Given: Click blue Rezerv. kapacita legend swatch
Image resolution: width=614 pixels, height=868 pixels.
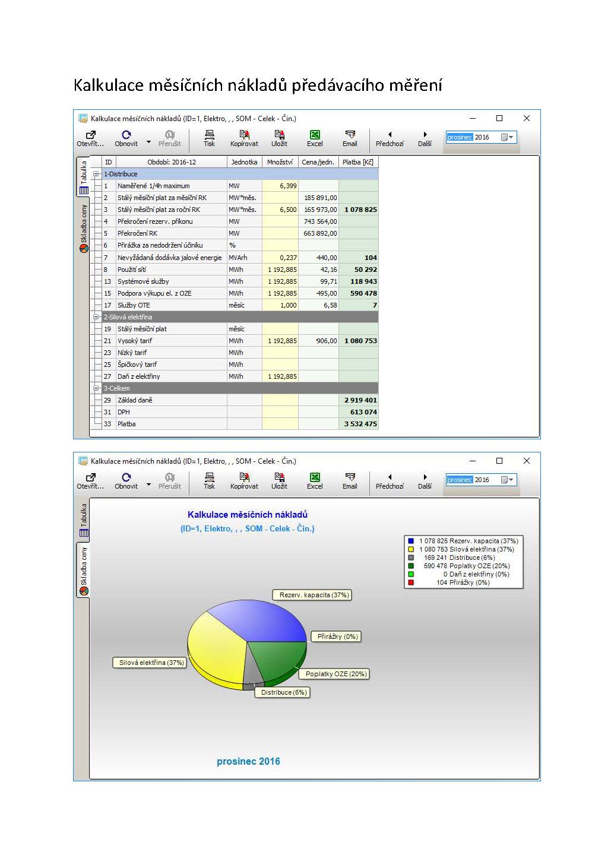Looking at the screenshot, I should click(411, 541).
